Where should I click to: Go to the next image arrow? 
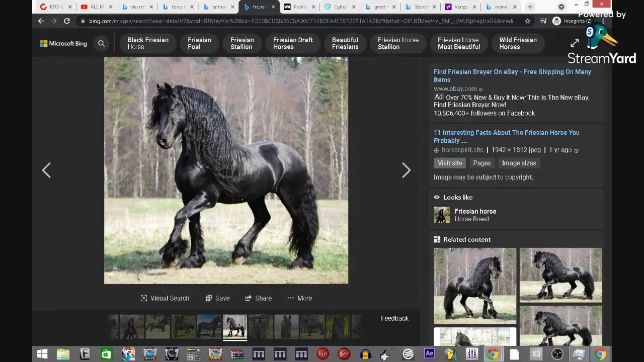point(406,170)
